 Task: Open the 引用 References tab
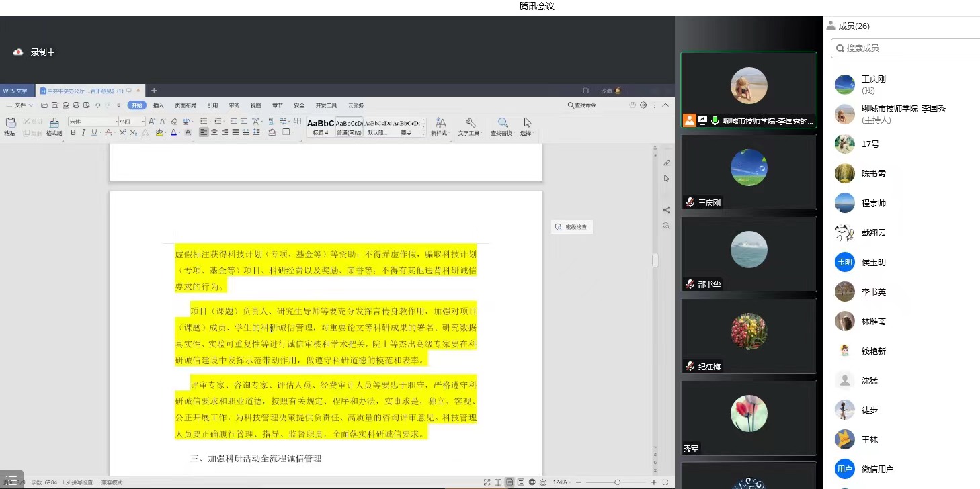coord(212,105)
